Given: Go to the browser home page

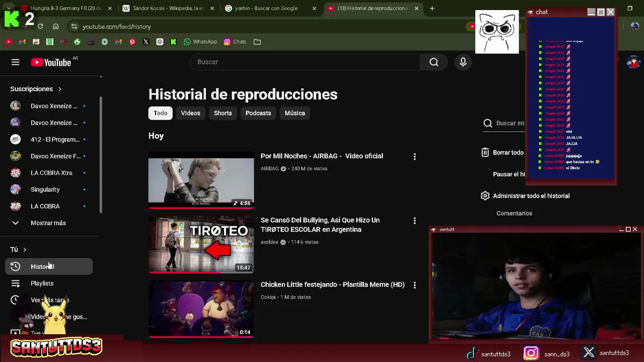Looking at the screenshot, I should click(56, 27).
